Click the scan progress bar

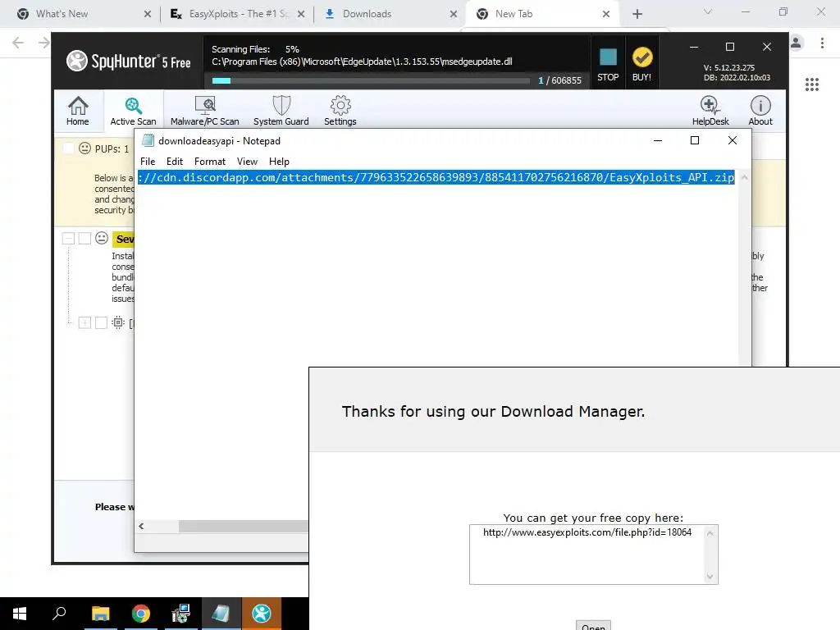pyautogui.click(x=371, y=81)
